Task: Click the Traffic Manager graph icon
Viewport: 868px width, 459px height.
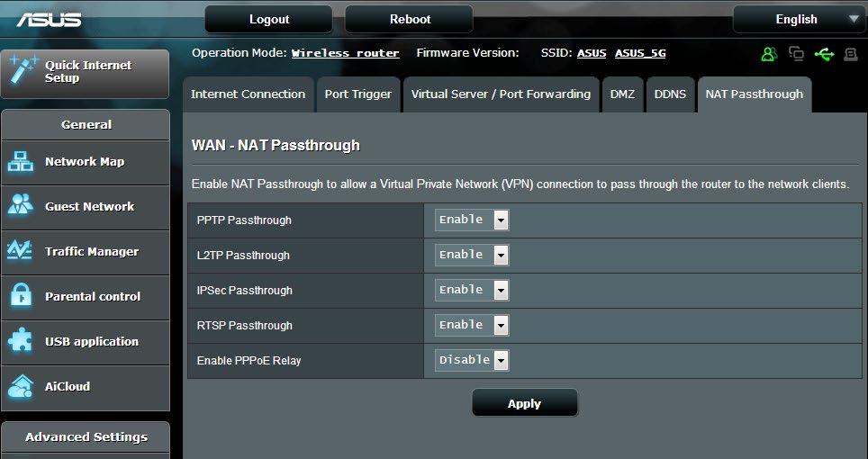Action: point(20,251)
